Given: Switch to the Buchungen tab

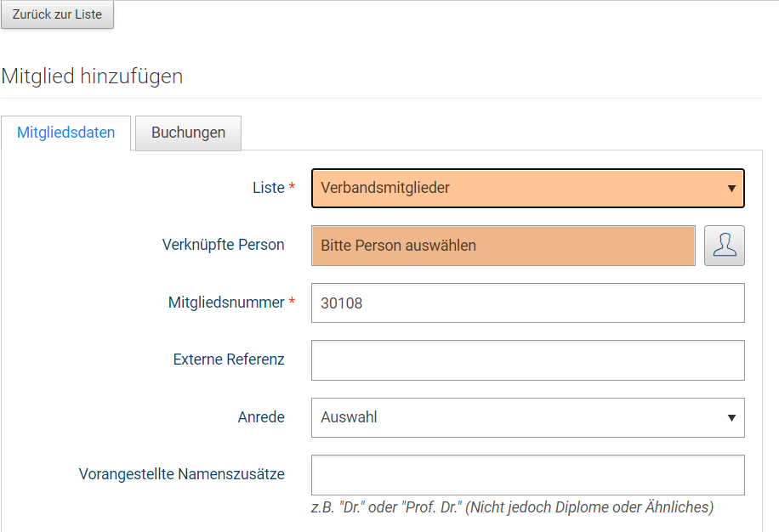Looking at the screenshot, I should [x=188, y=133].
